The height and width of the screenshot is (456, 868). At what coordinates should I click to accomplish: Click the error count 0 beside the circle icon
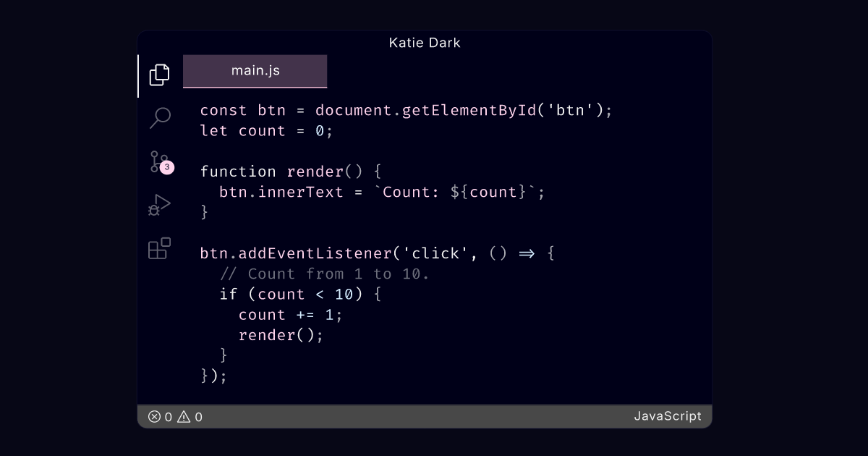click(x=169, y=417)
